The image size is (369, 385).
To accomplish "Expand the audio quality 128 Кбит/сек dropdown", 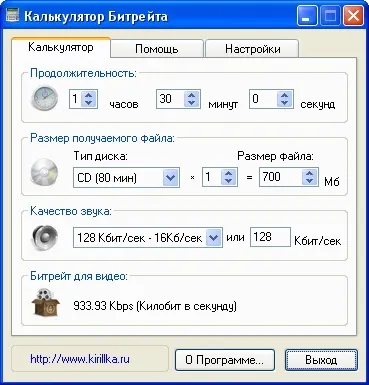I will click(x=213, y=238).
